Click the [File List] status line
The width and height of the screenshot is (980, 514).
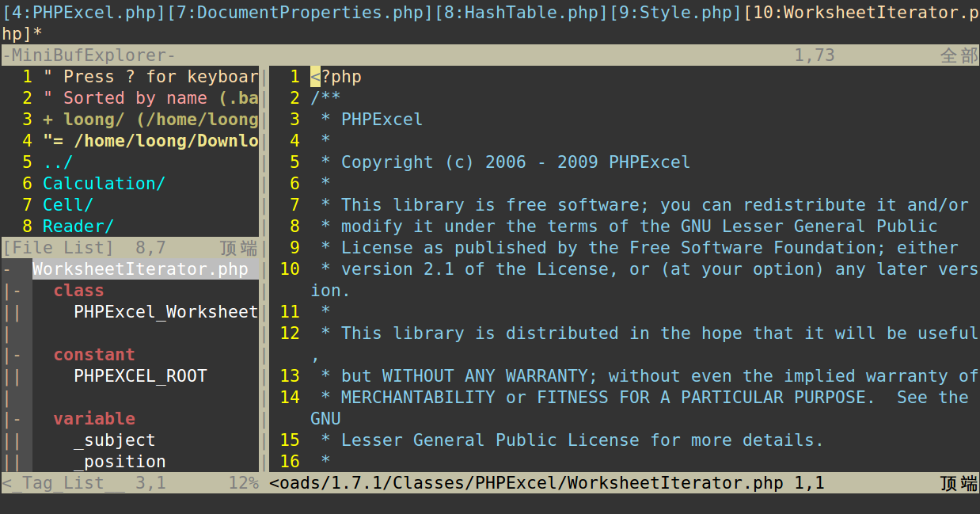pyautogui.click(x=130, y=248)
